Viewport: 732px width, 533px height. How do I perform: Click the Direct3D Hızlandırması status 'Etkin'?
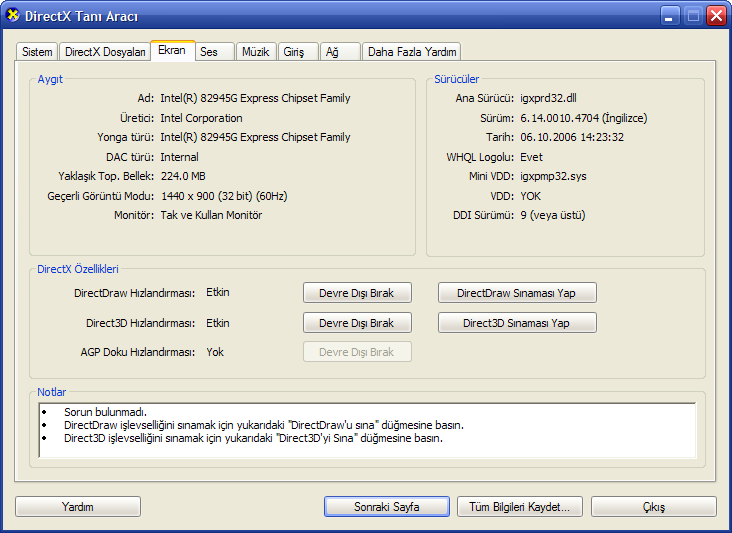218,323
